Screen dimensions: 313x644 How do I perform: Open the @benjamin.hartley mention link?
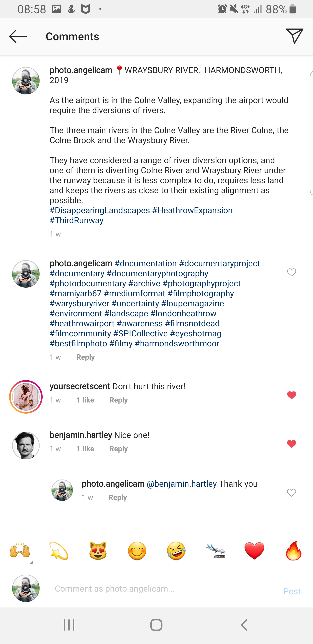181,484
